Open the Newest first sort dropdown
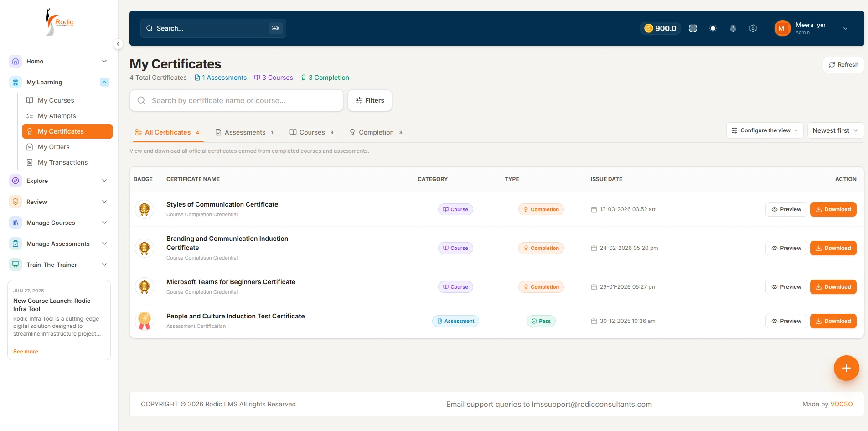 pyautogui.click(x=835, y=130)
